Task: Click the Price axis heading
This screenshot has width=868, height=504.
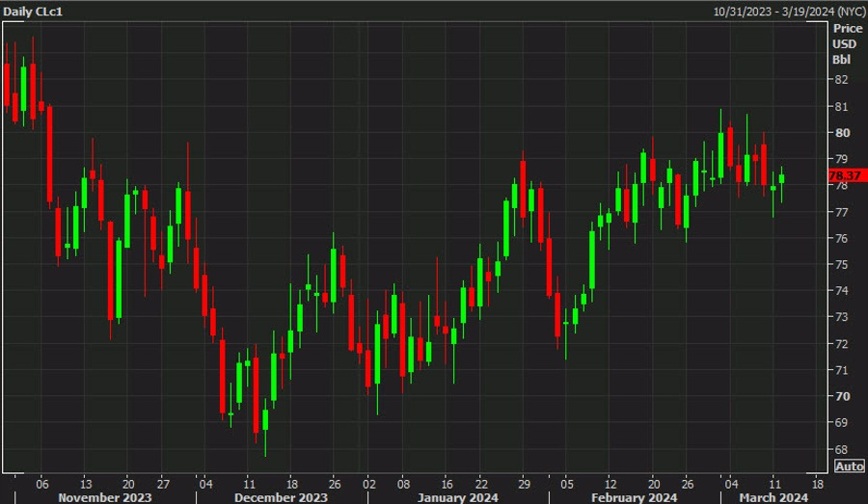Action: click(x=848, y=28)
